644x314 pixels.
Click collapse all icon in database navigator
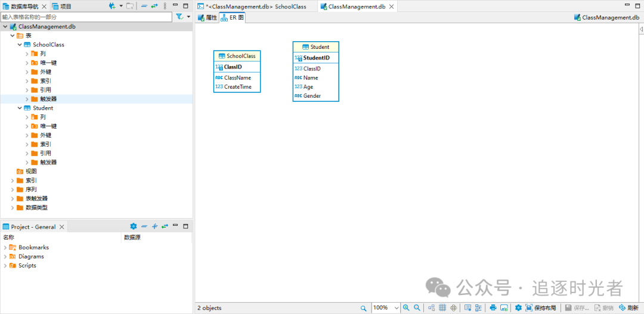tap(144, 6)
